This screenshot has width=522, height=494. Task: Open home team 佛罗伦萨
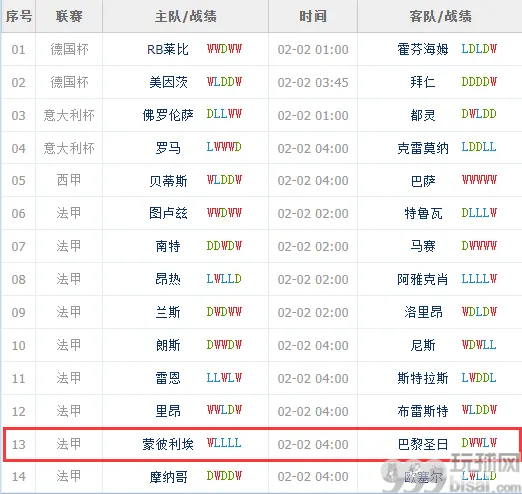(x=168, y=115)
